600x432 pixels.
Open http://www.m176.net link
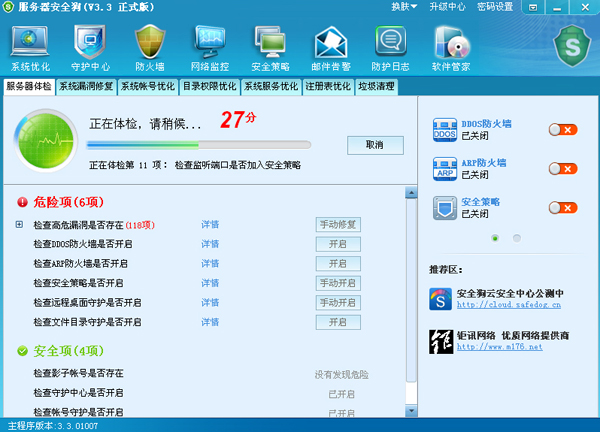click(x=500, y=347)
